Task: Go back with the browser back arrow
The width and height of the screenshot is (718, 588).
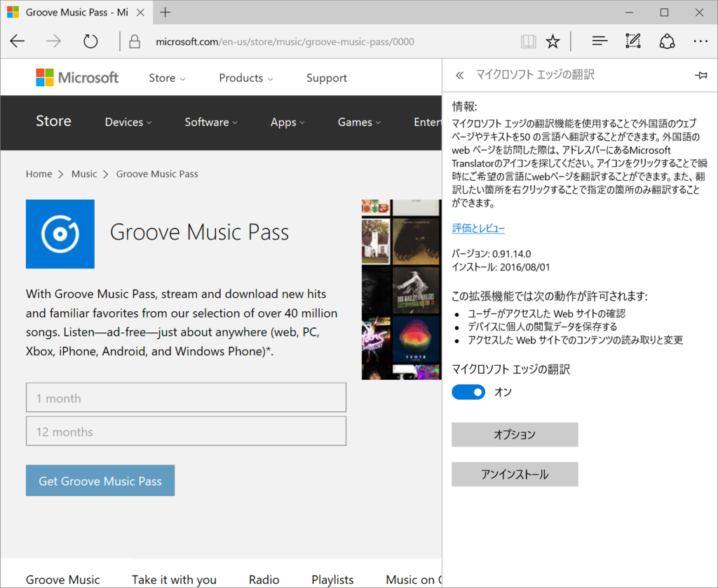Action: (18, 41)
